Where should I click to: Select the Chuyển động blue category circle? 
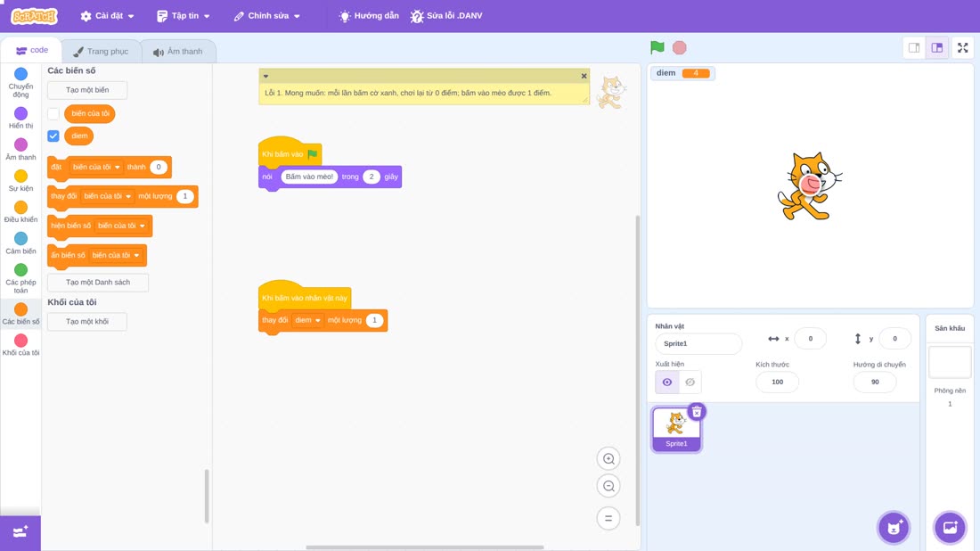(20, 74)
